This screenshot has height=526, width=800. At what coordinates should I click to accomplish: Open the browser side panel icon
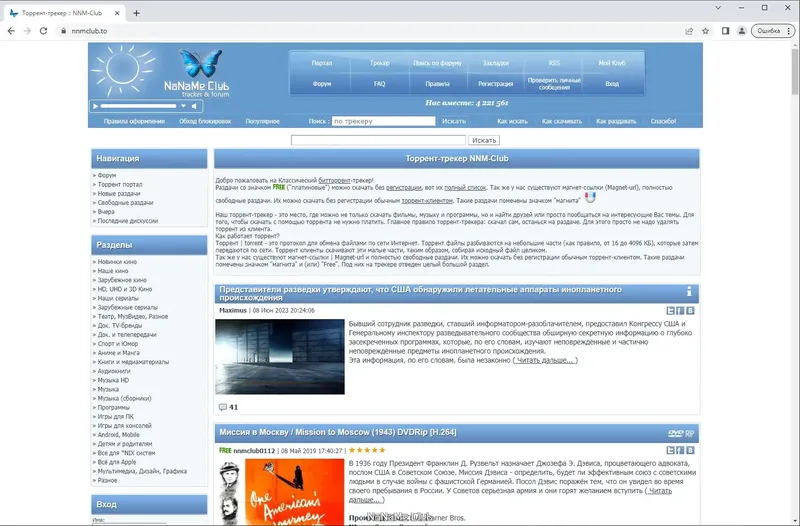coord(726,31)
